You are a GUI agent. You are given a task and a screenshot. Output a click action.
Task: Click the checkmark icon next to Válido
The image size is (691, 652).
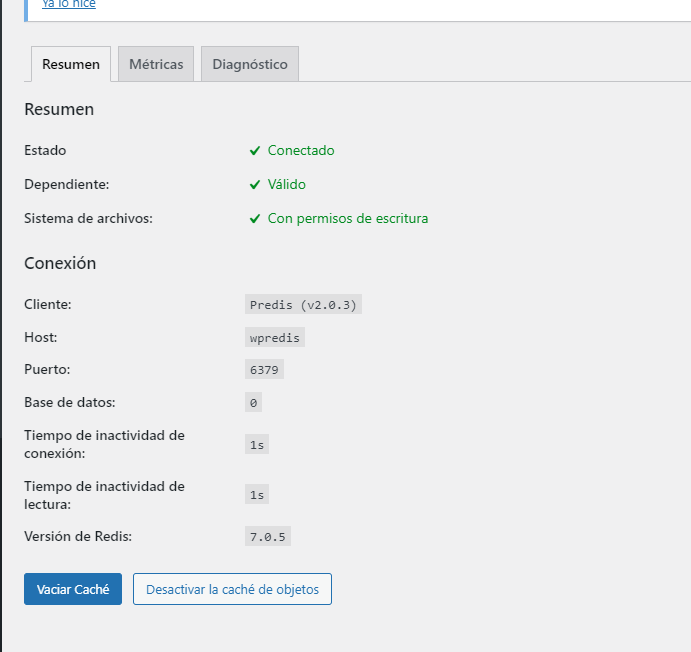(255, 185)
